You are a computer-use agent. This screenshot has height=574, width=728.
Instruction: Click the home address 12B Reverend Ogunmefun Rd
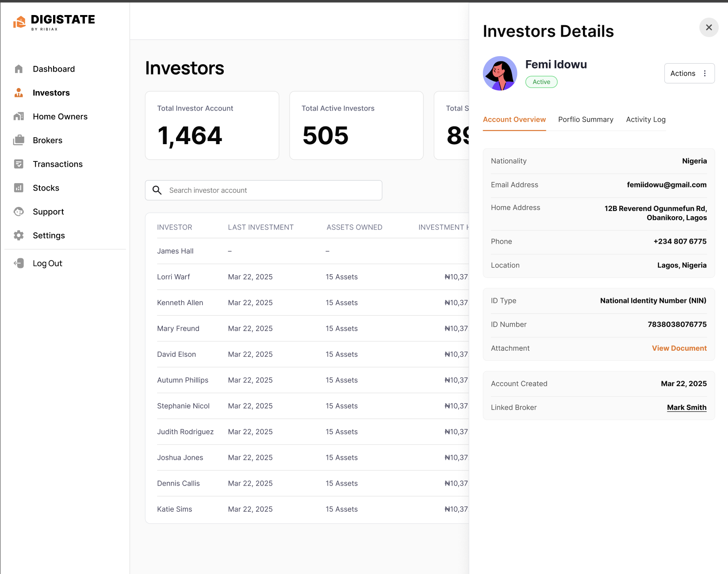tap(655, 213)
